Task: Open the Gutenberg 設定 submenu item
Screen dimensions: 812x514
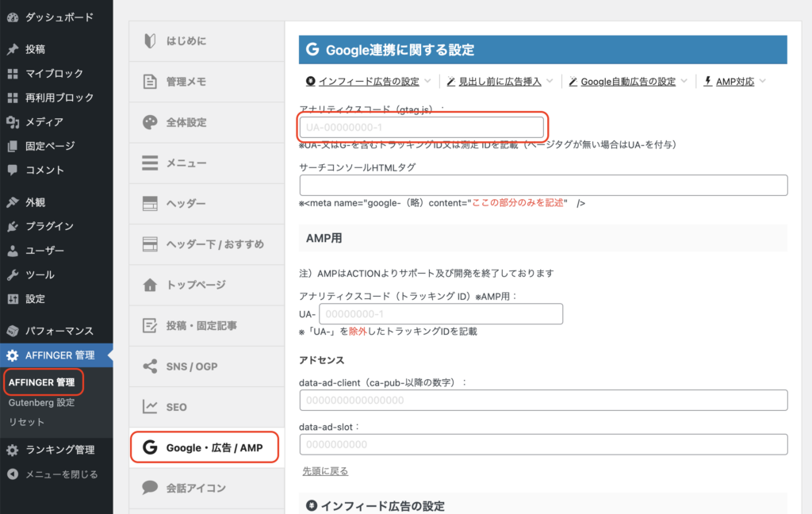Action: [41, 403]
